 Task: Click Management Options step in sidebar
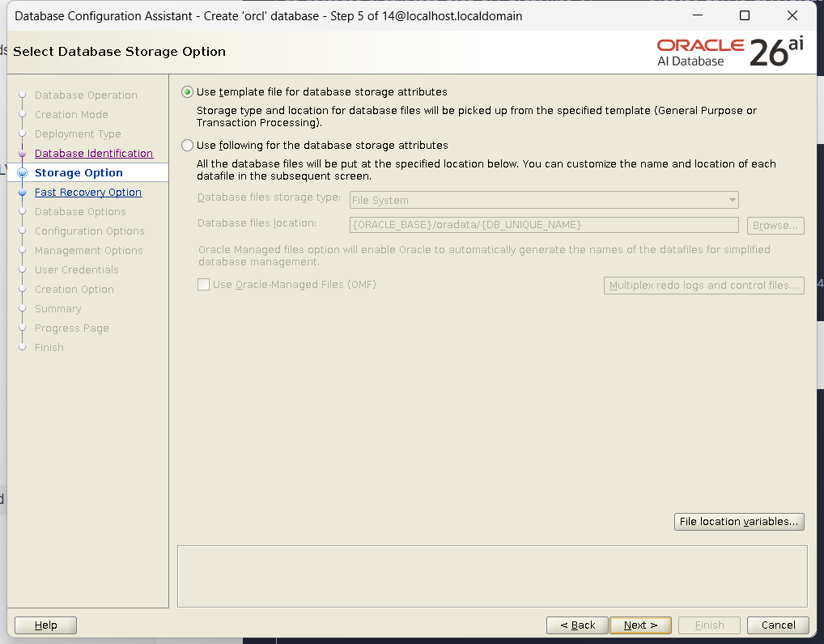pos(89,251)
